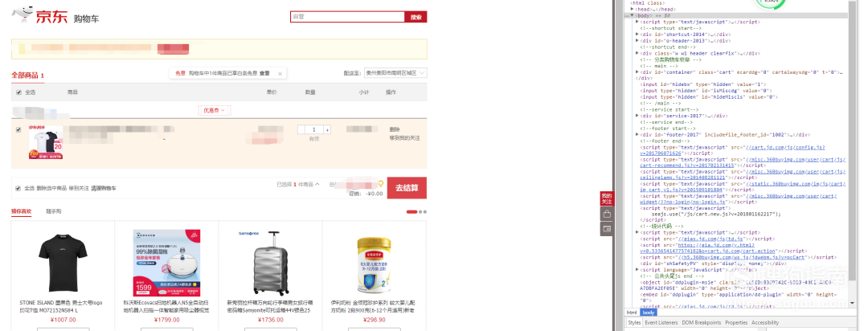Expand the div service-2017 node

pos(637,116)
